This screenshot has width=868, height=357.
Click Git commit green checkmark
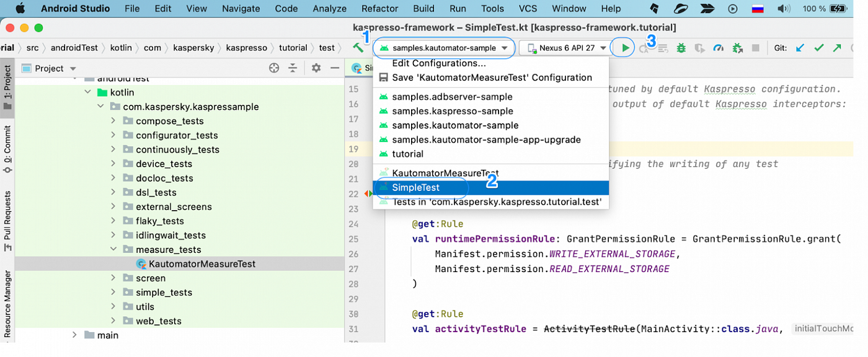pyautogui.click(x=819, y=48)
